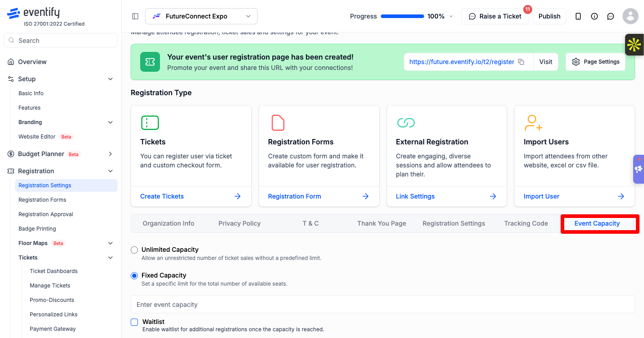Select the Unlimited Capacity radio button
This screenshot has height=338, width=644.
pyautogui.click(x=134, y=250)
